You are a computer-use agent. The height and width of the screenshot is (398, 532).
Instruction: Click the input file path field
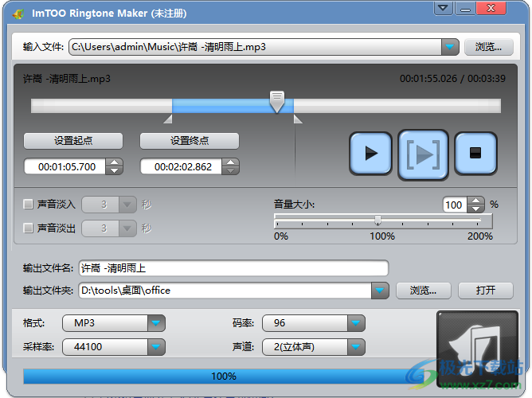[x=255, y=47]
